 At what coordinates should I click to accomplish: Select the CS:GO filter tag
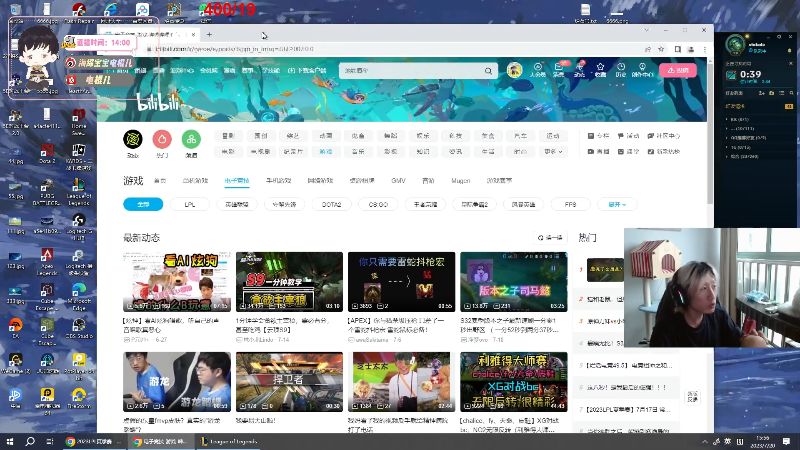[378, 205]
